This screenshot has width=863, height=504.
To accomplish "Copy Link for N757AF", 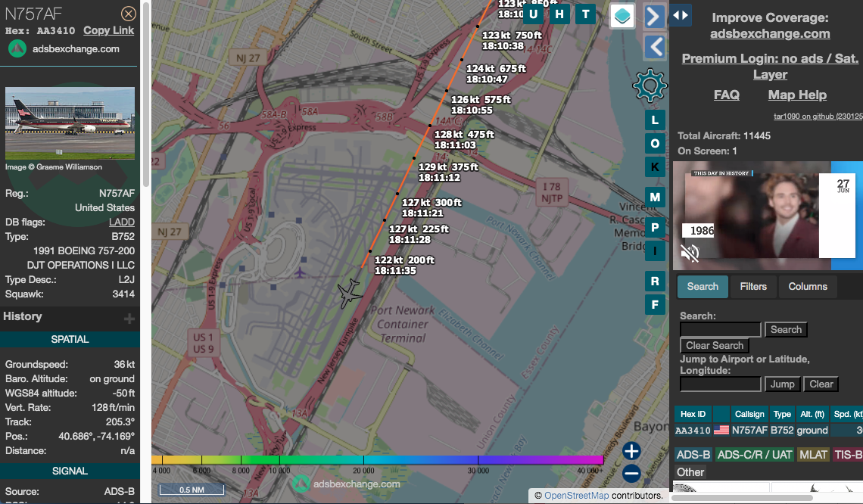I will tap(108, 30).
